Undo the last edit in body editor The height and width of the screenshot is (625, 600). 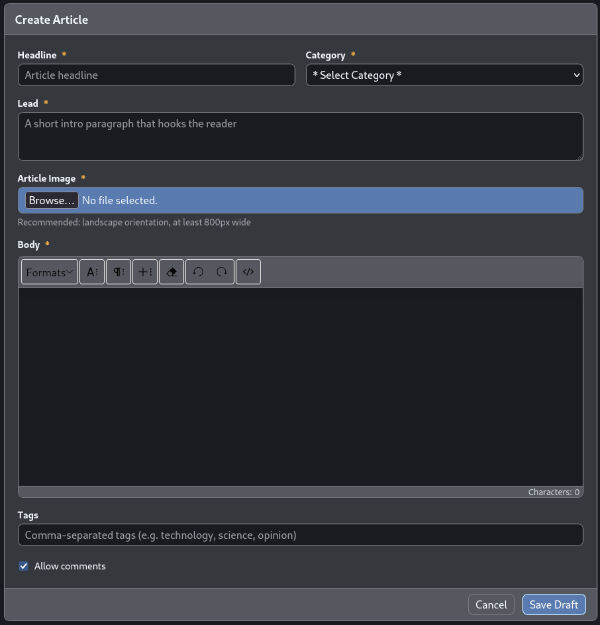[x=197, y=272]
